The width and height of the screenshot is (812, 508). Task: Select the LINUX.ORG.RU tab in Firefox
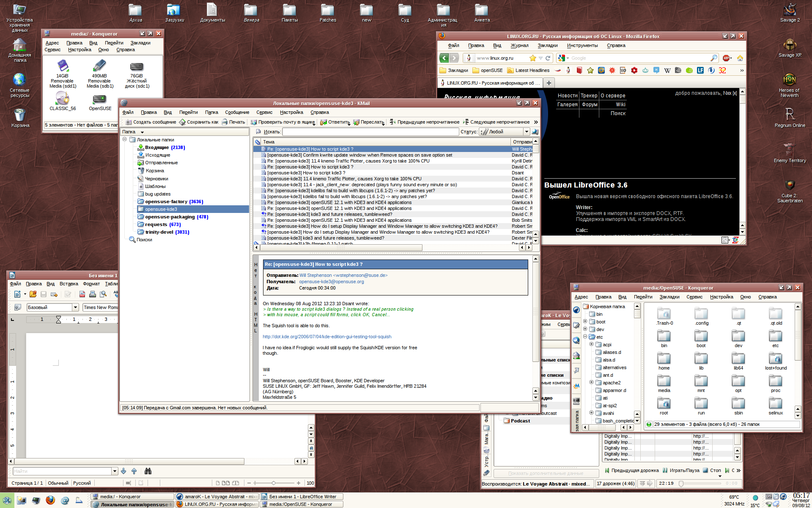coord(491,83)
